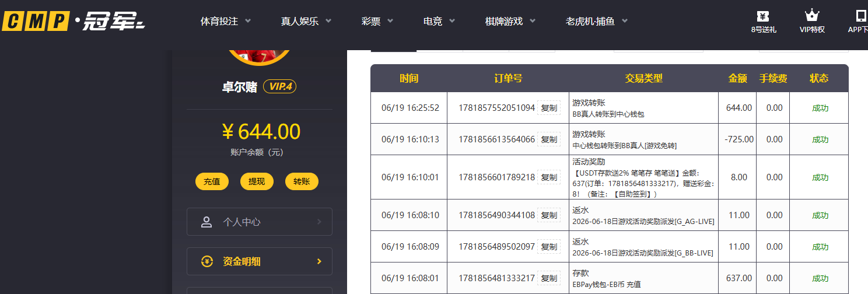The image size is (868, 294).
Task: Click EBPay钱包-EB币 充值 description
Action: point(607,285)
